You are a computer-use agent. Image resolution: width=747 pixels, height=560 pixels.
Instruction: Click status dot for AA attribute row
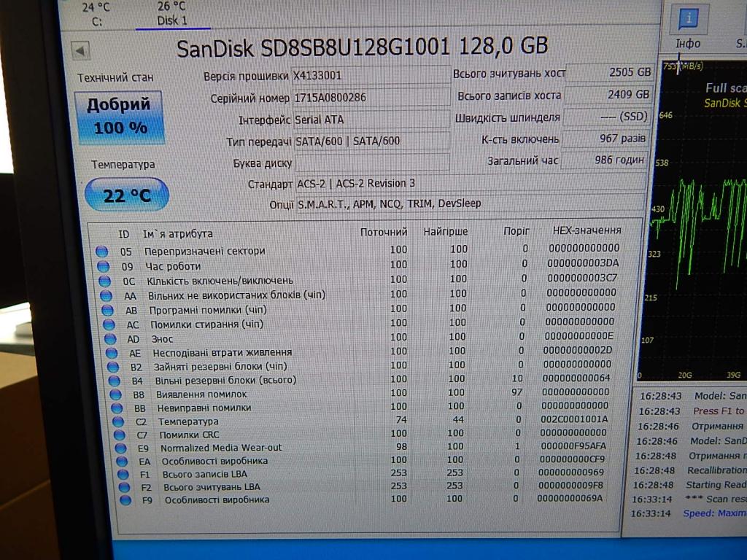[106, 296]
